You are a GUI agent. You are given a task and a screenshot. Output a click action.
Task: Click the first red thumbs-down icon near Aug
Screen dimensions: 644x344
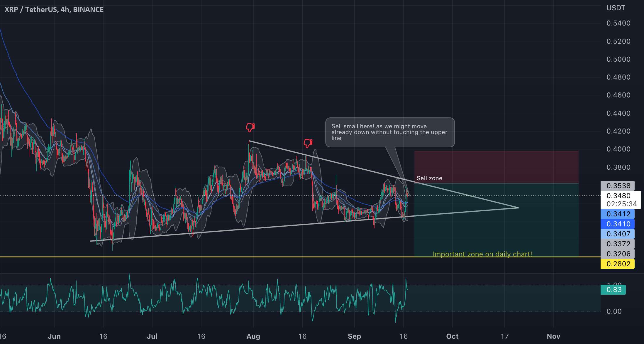(x=250, y=127)
